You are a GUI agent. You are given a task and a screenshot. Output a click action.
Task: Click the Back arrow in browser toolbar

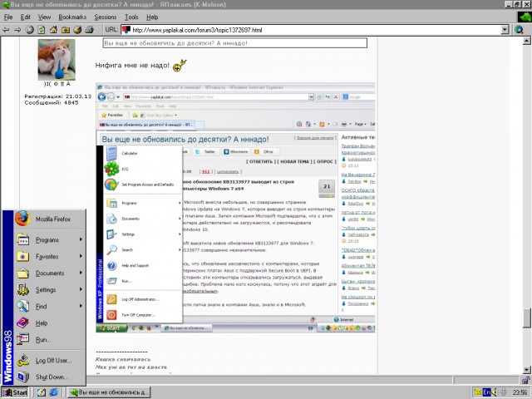point(7,29)
